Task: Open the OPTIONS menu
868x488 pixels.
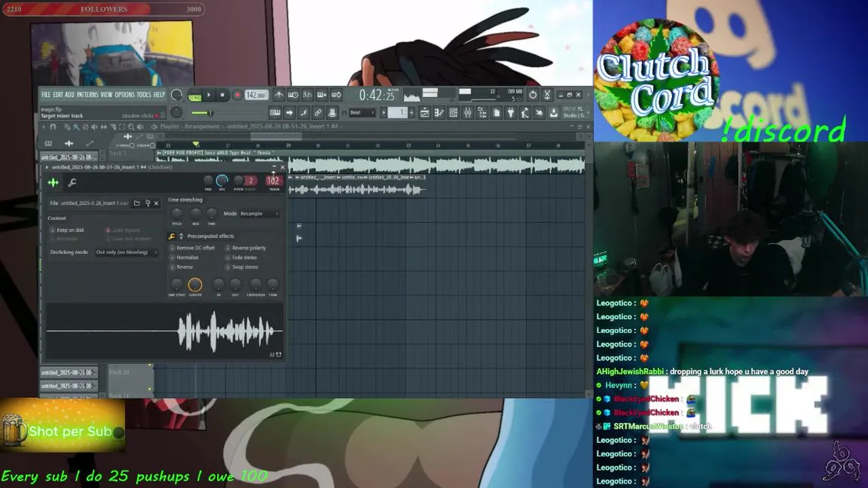Action: [125, 95]
